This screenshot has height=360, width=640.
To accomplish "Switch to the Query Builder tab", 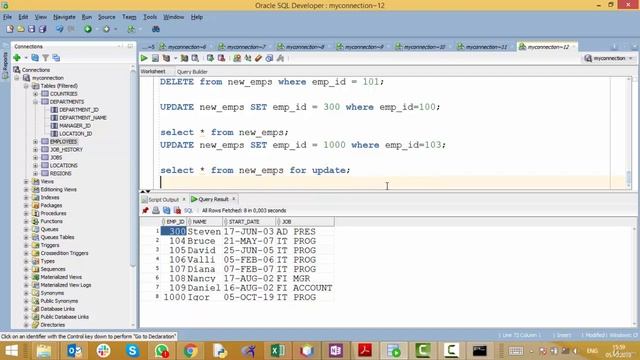I will [192, 72].
